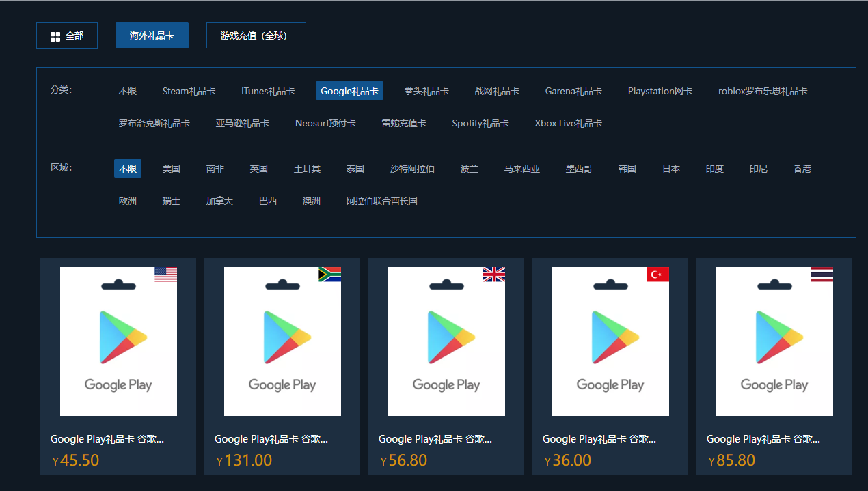This screenshot has width=868, height=491.
Task: Open the ¥36.00 Google Play card image
Action: tap(610, 341)
